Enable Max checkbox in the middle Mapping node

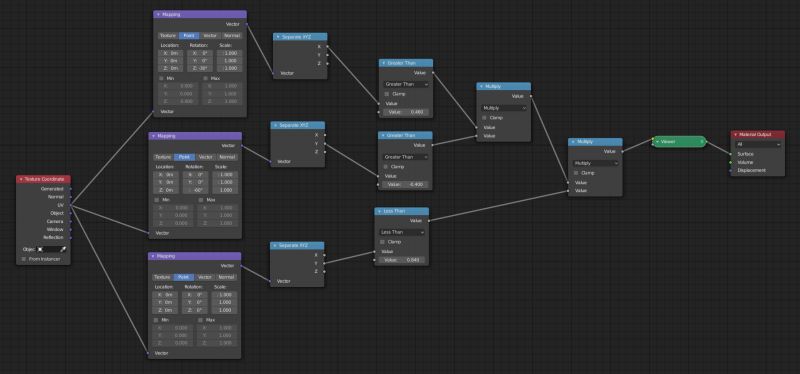pos(201,200)
